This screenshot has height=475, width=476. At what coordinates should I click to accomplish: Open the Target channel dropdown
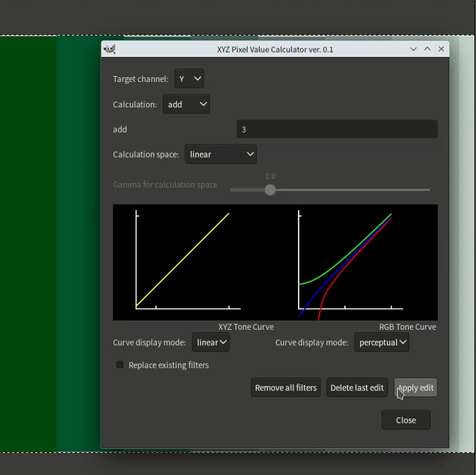click(189, 79)
